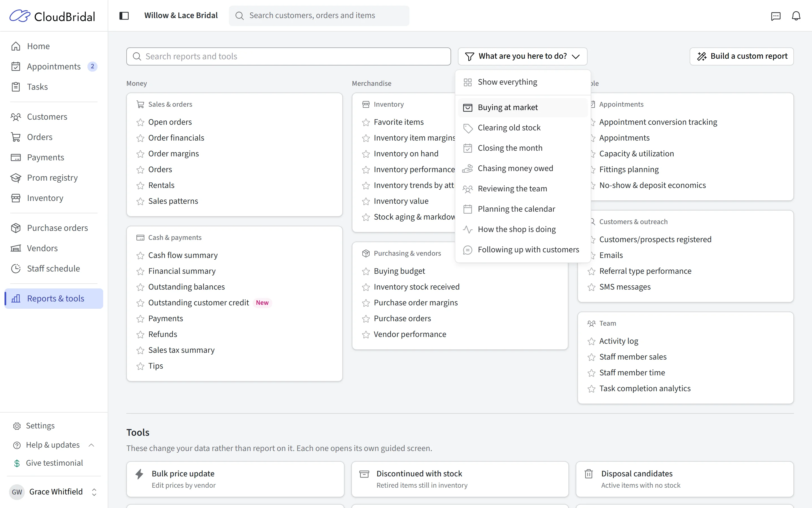
Task: Focus Search customers, orders and items box
Action: pos(319,16)
